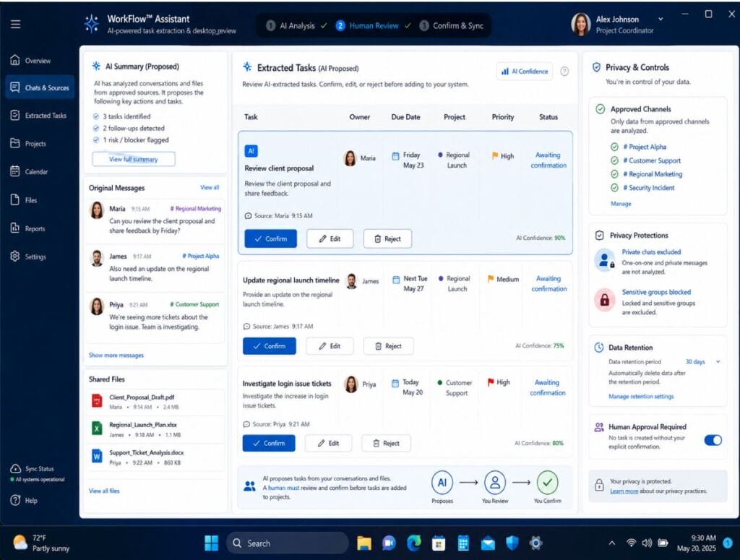The height and width of the screenshot is (560, 740).
Task: Open the Client_Proposal_Draft.pdf file icon
Action: pyautogui.click(x=97, y=401)
